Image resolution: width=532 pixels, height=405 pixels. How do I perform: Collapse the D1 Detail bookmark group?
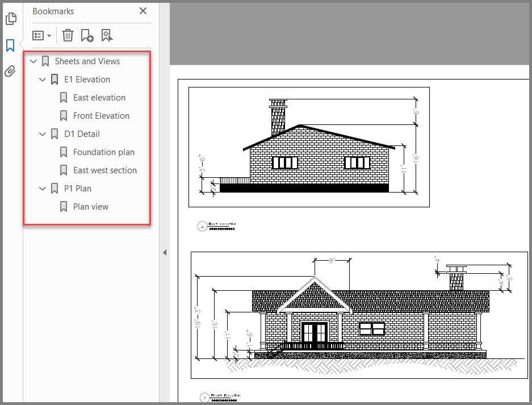pos(43,134)
